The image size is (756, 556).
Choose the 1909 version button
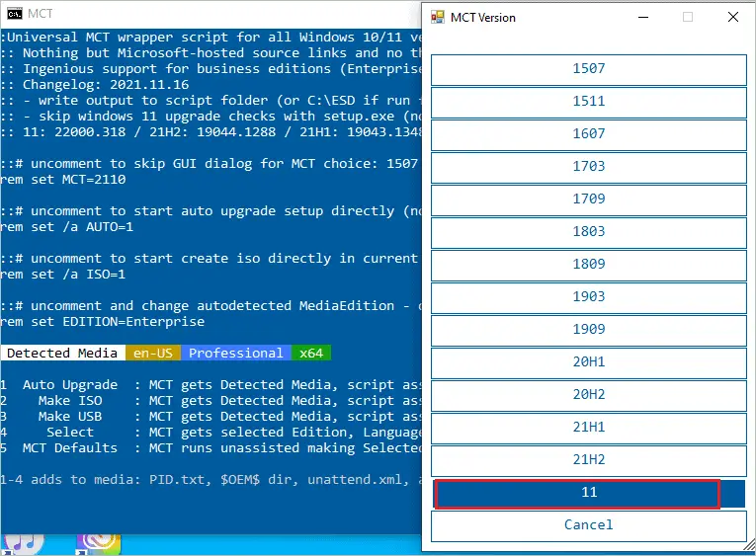coord(589,330)
